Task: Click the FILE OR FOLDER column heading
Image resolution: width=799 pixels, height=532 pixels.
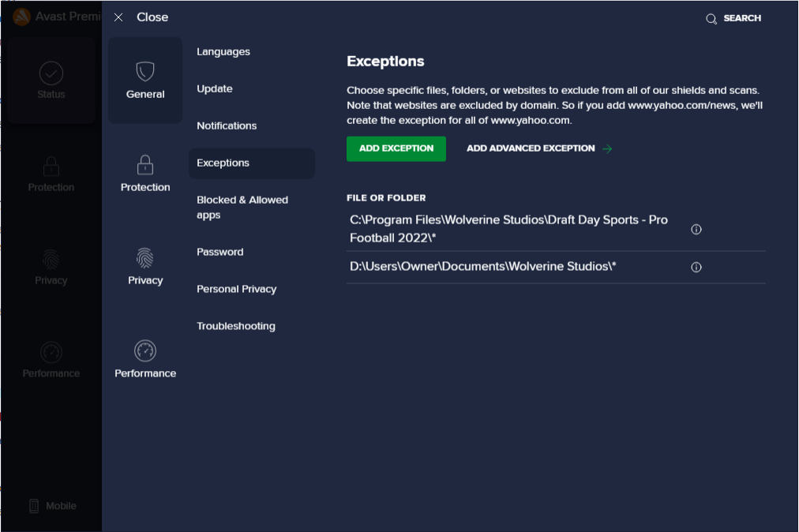Action: point(386,197)
